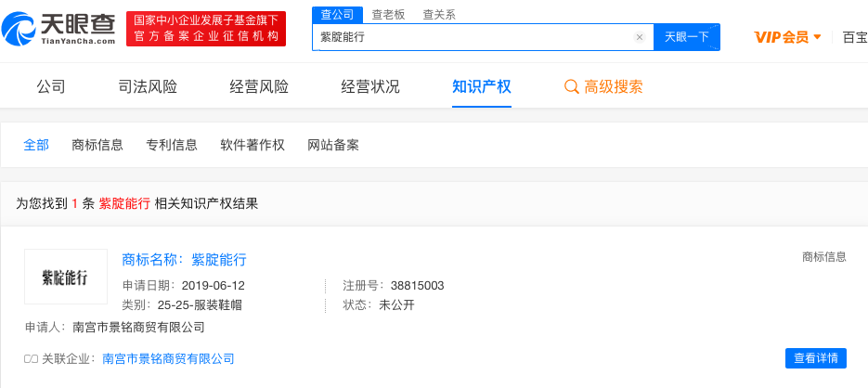This screenshot has width=868, height=388.
Task: Filter results by 软件著作权
Action: [x=253, y=145]
